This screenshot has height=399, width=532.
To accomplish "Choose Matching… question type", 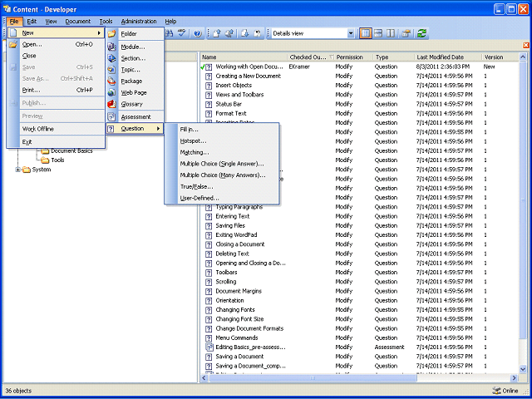I will (222, 152).
